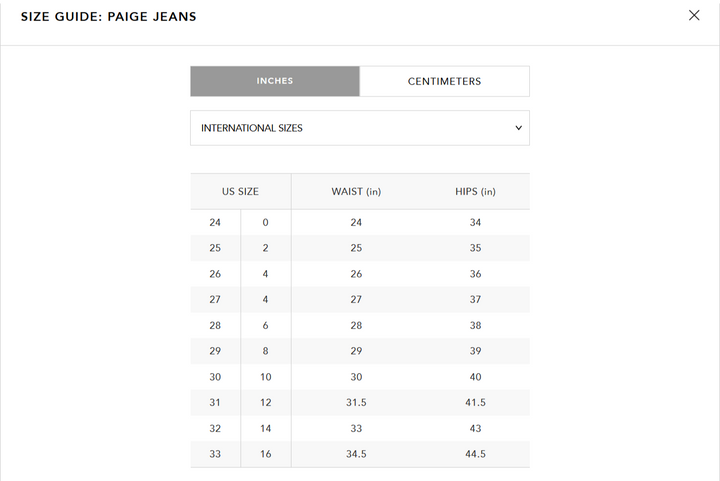Viewport: 720px width, 481px height.
Task: Select the US size 12 cell
Action: [x=265, y=402]
